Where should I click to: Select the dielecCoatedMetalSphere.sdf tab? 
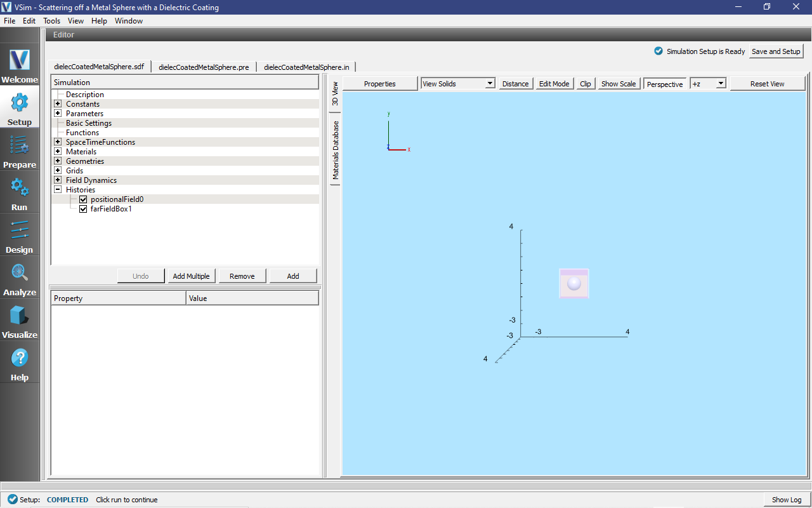99,67
